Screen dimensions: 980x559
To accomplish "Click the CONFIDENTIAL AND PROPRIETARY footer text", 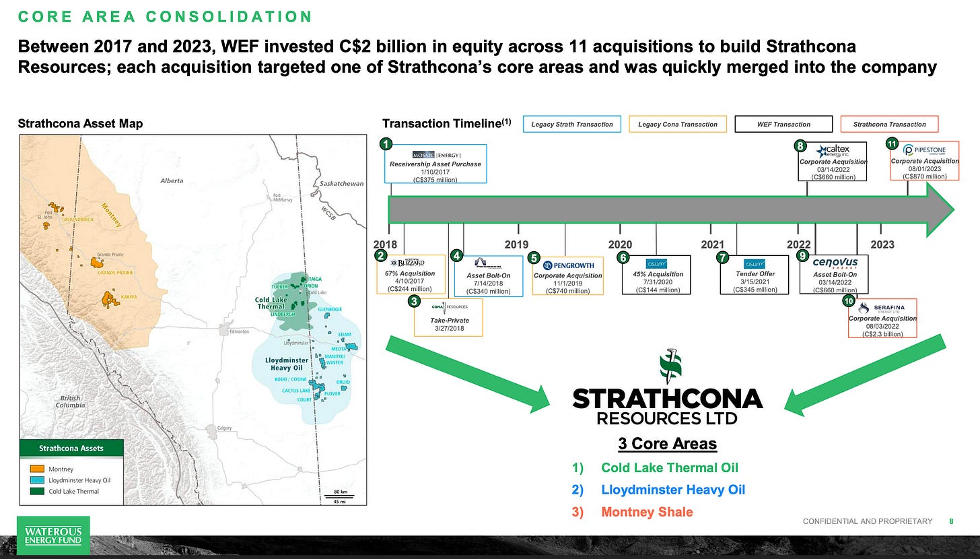I will point(868,521).
